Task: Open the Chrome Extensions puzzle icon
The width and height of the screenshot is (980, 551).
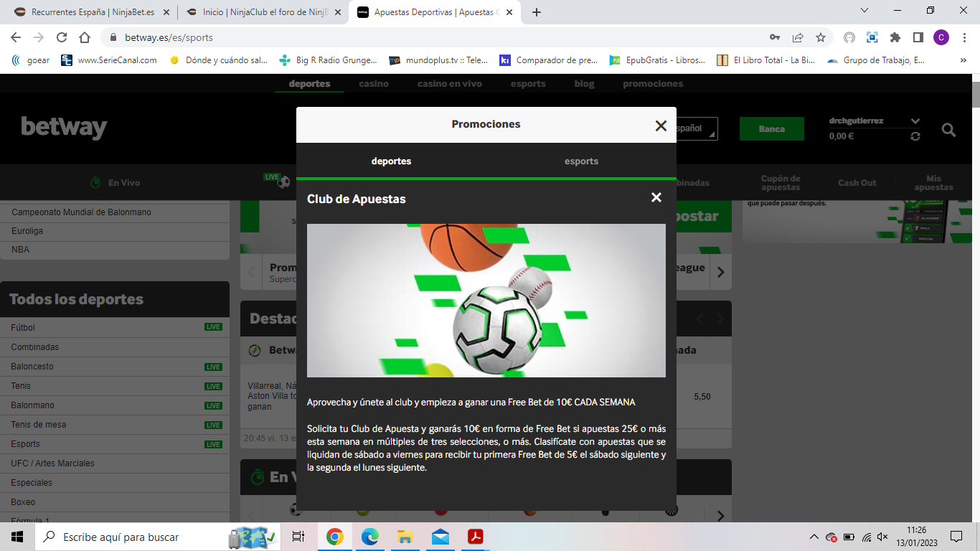Action: [895, 37]
